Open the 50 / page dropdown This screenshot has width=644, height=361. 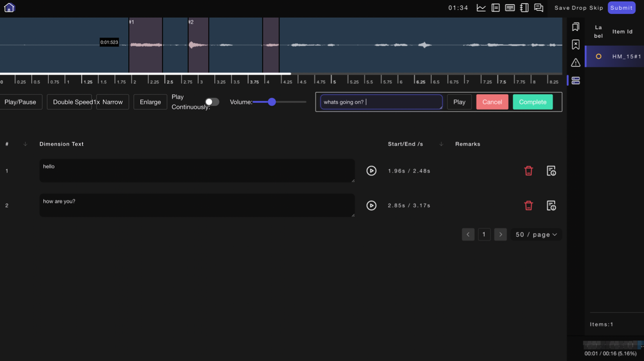536,235
